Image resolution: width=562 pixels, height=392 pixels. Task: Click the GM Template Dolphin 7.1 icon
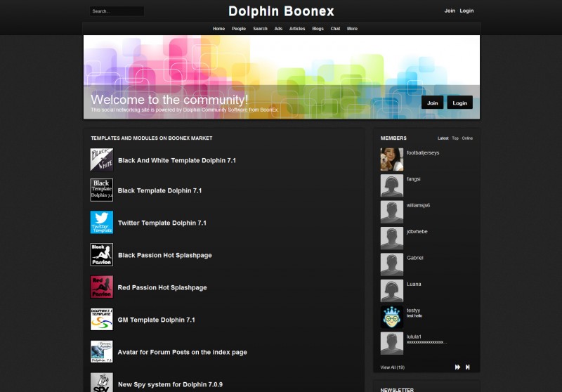(x=101, y=319)
